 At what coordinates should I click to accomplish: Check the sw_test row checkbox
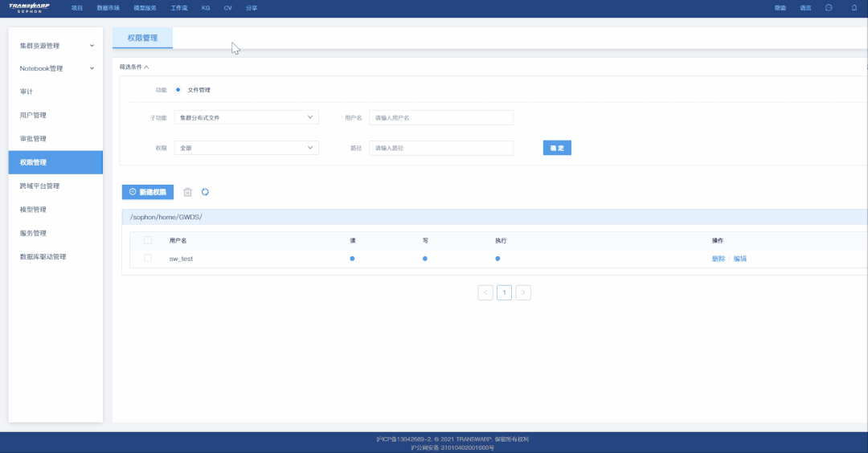[x=148, y=259]
